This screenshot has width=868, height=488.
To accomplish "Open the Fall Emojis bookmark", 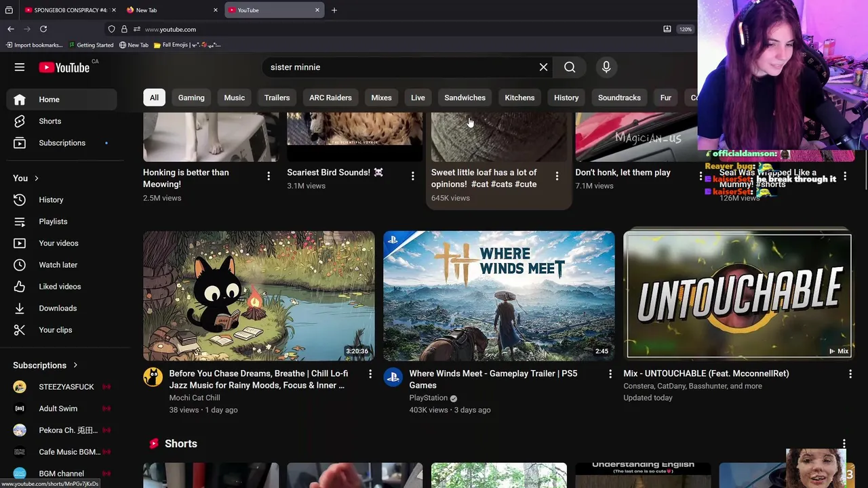I will (x=187, y=45).
